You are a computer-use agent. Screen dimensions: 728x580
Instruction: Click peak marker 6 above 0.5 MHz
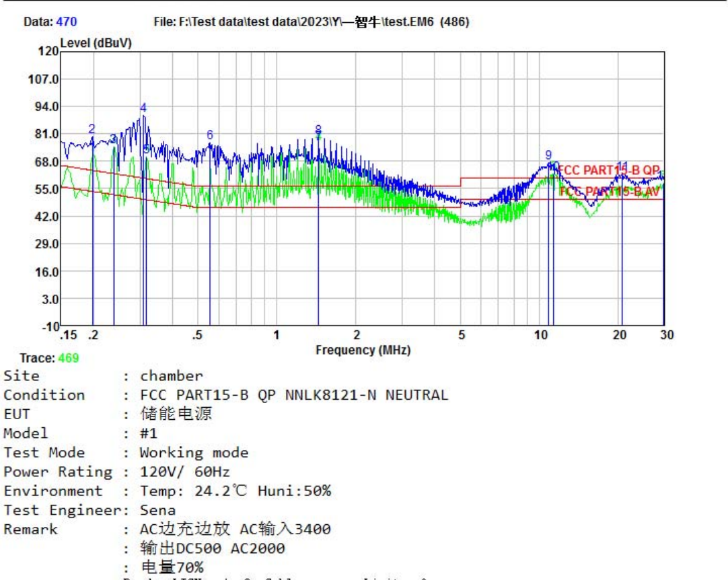(x=210, y=135)
